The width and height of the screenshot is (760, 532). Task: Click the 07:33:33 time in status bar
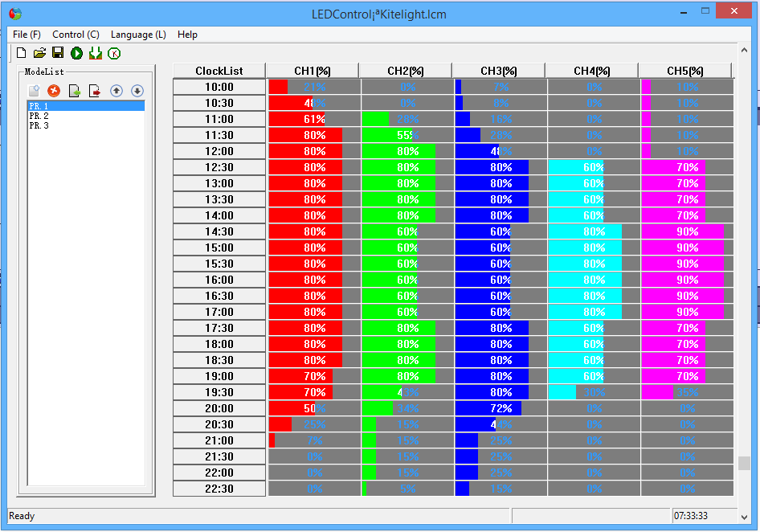point(691,515)
